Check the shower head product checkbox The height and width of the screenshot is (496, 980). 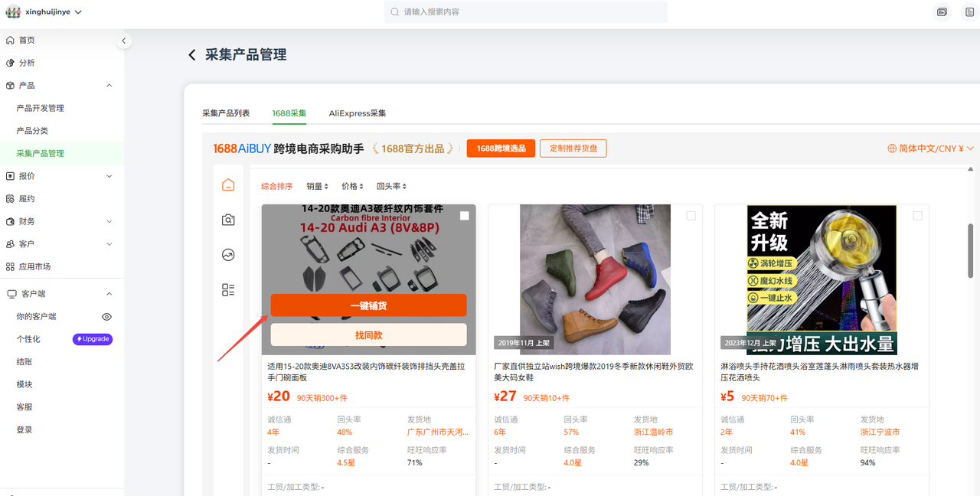[918, 216]
